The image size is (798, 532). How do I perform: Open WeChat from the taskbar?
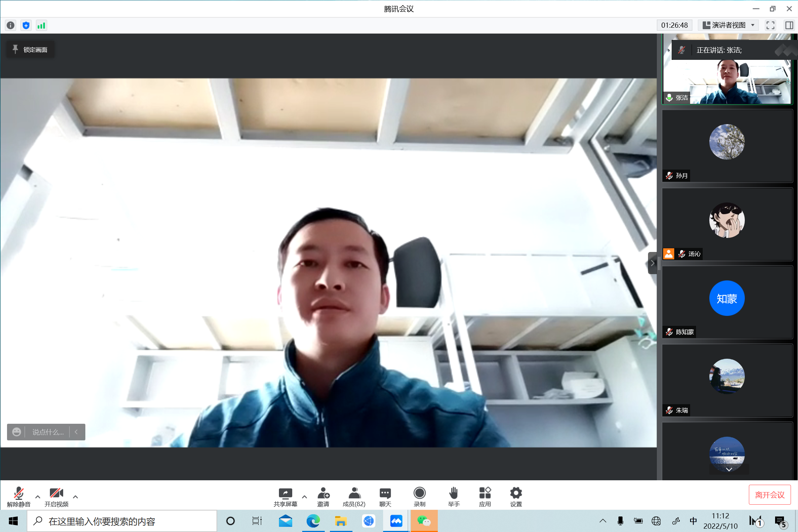tap(424, 521)
